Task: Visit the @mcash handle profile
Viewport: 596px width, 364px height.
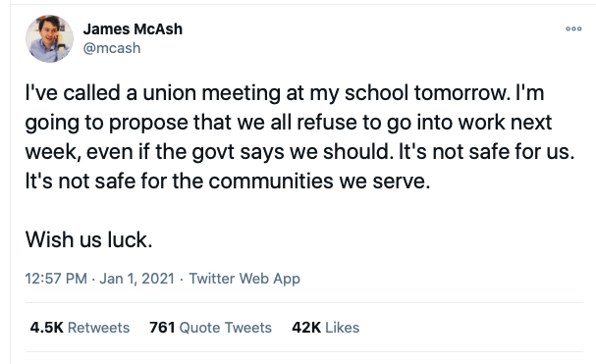Action: point(112,48)
